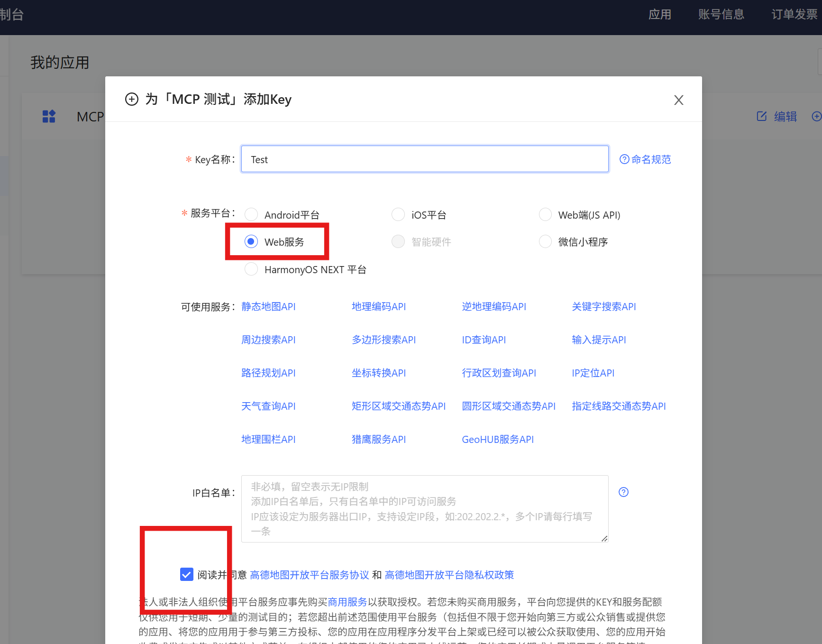Open 商用服务 link in notice text

point(347,602)
